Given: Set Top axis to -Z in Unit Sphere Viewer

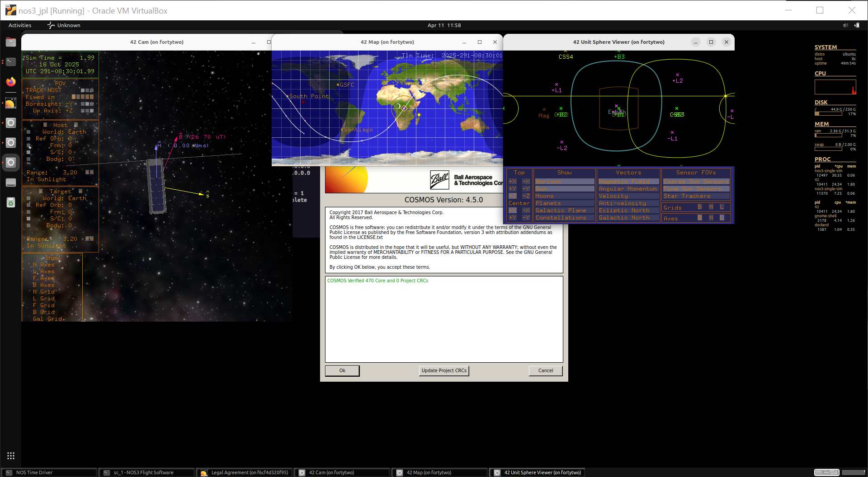Looking at the screenshot, I should tap(526, 196).
